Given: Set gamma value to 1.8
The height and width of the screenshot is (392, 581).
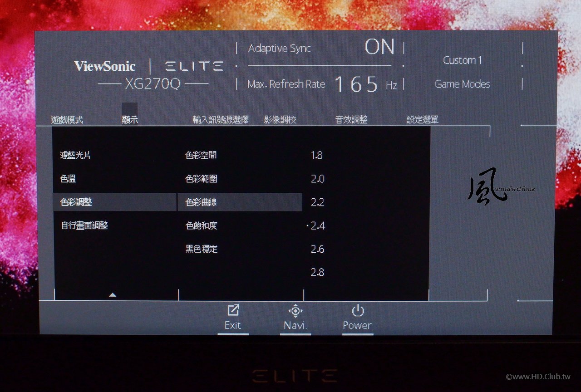Looking at the screenshot, I should (317, 155).
